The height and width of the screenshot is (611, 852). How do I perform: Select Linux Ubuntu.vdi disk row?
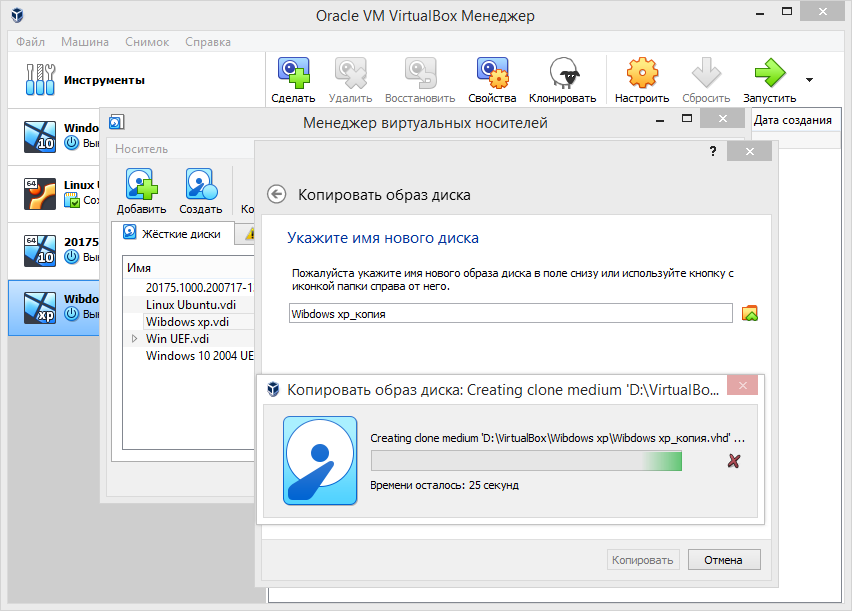(x=189, y=304)
